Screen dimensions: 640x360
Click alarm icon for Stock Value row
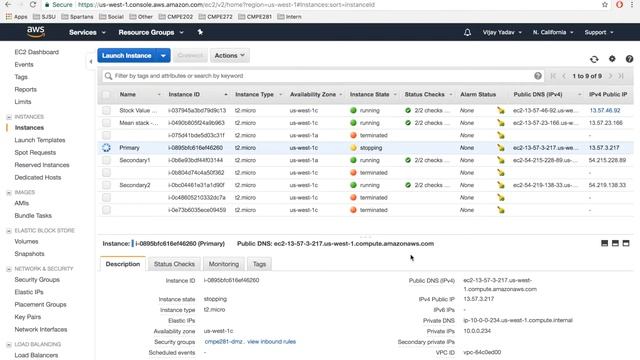click(501, 110)
